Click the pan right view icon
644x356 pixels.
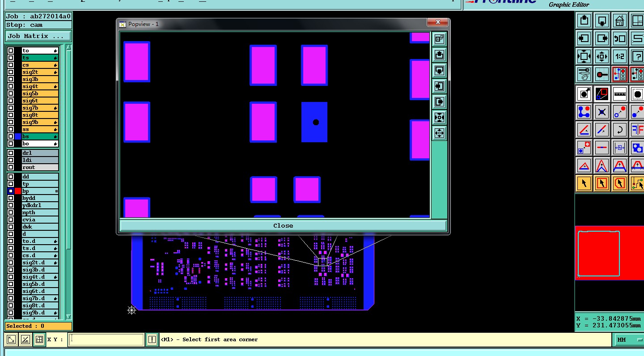(602, 38)
